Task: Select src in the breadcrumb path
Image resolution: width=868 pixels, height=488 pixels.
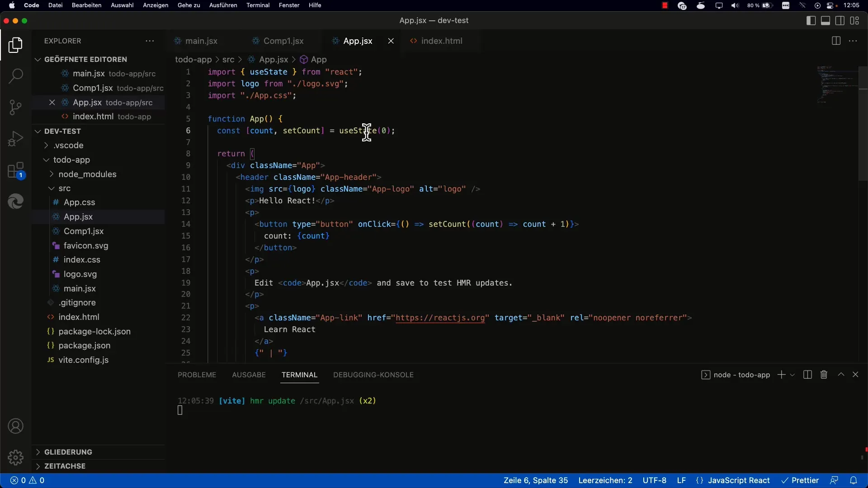Action: pyautogui.click(x=228, y=60)
